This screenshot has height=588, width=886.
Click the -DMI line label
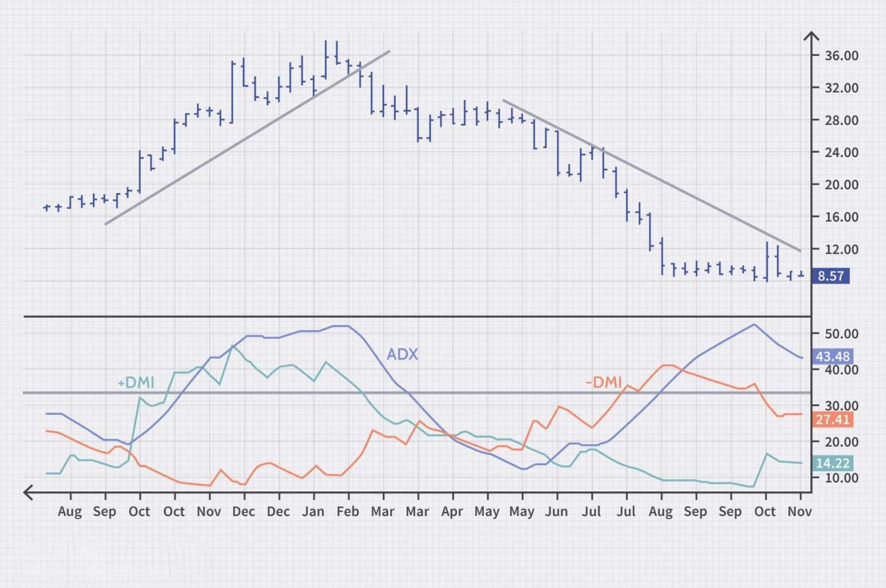click(x=604, y=382)
